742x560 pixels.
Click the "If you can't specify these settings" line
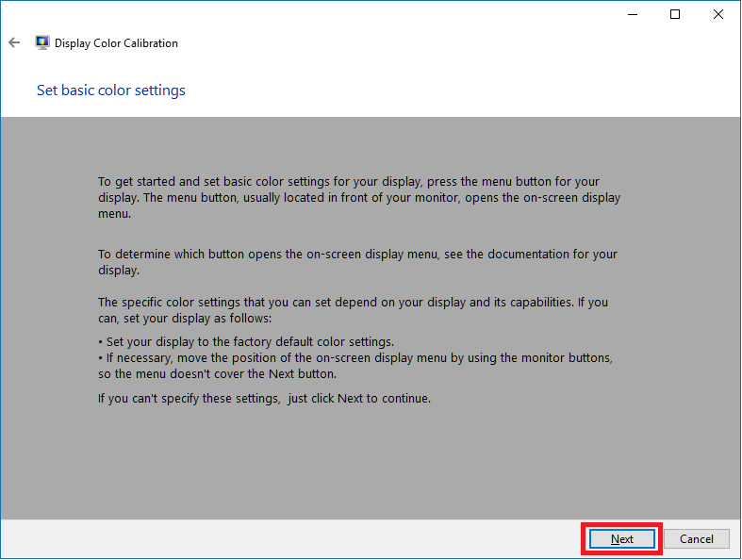point(264,398)
